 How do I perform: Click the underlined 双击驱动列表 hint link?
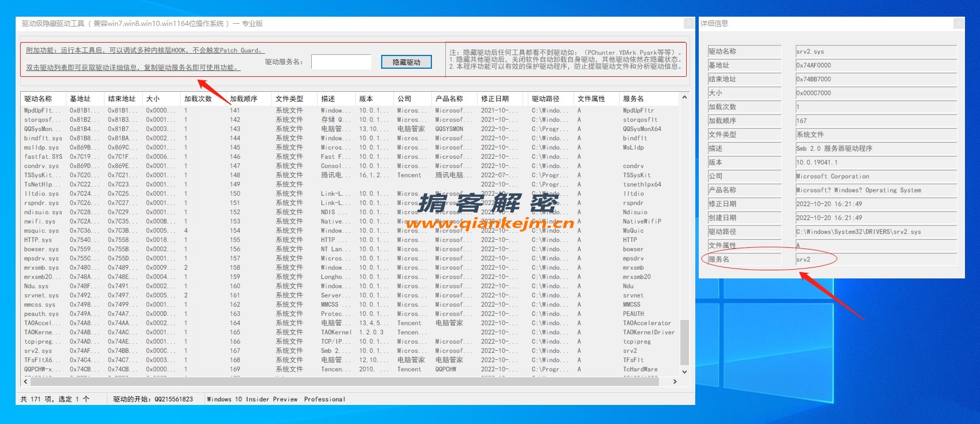pos(133,68)
